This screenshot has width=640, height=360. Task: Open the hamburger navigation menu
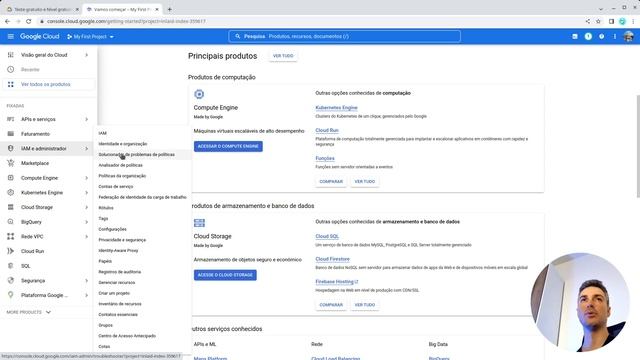click(x=11, y=36)
